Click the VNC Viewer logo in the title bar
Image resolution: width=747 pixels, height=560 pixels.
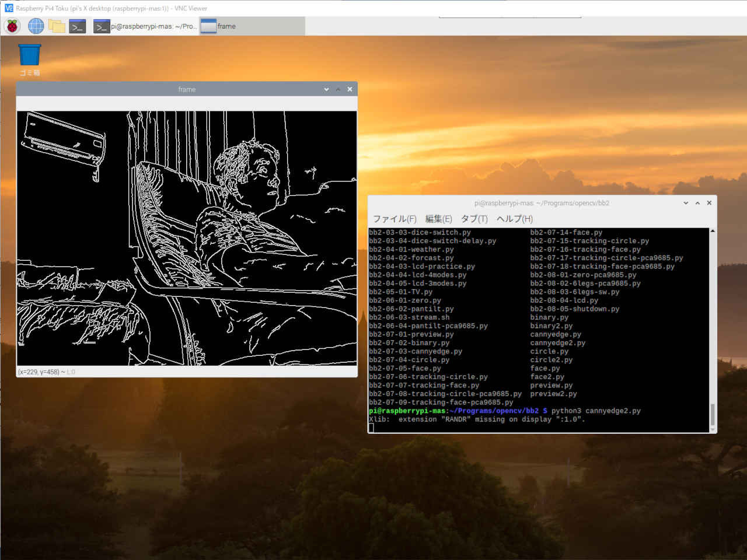tap(9, 8)
